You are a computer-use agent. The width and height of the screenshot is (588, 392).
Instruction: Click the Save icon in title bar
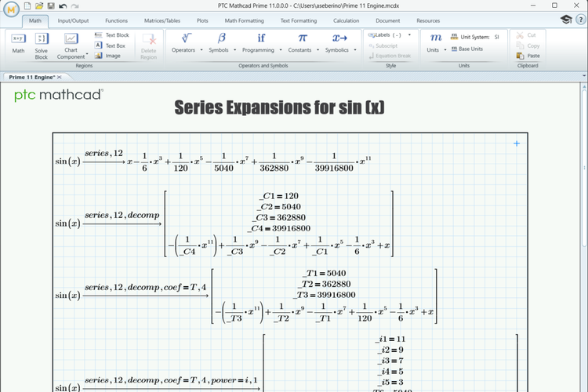[51, 6]
